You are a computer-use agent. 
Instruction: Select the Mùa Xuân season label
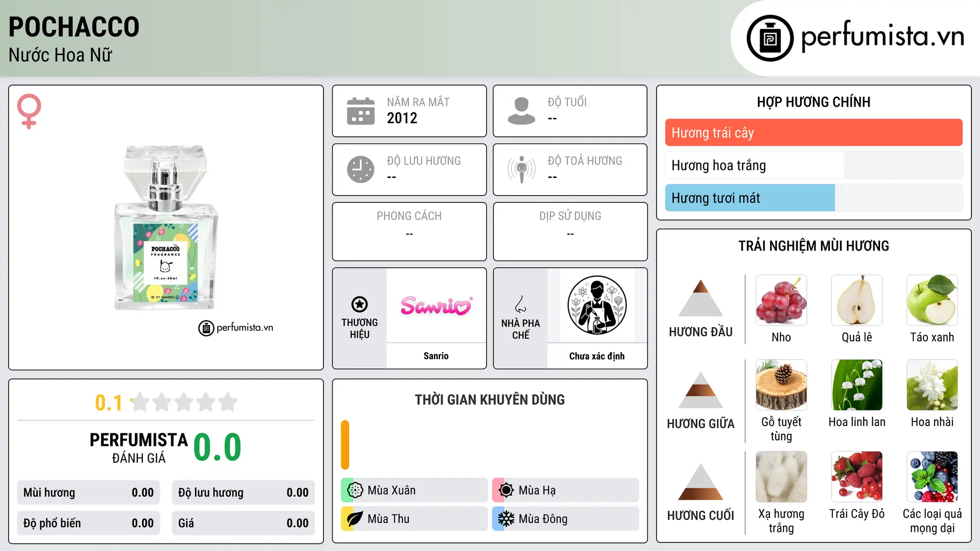(x=391, y=490)
